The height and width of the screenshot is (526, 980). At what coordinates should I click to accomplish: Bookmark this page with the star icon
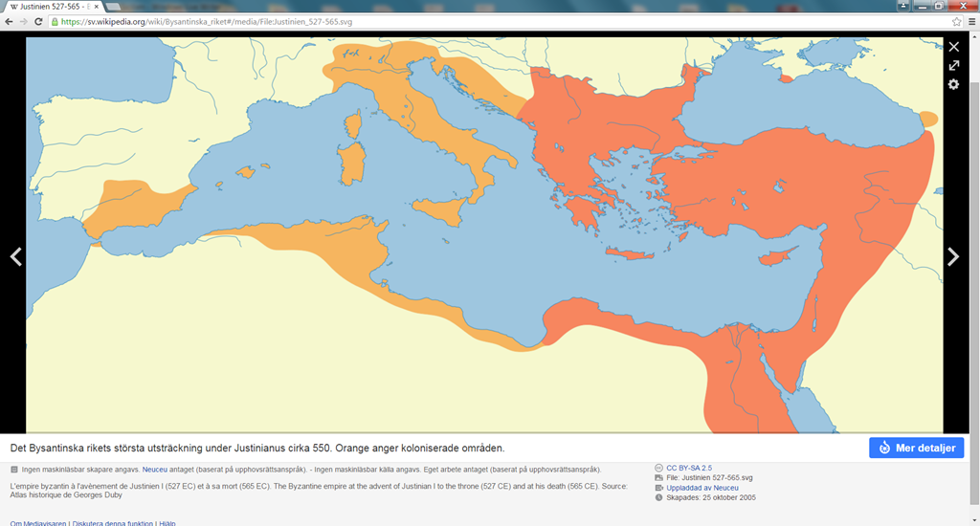[956, 21]
